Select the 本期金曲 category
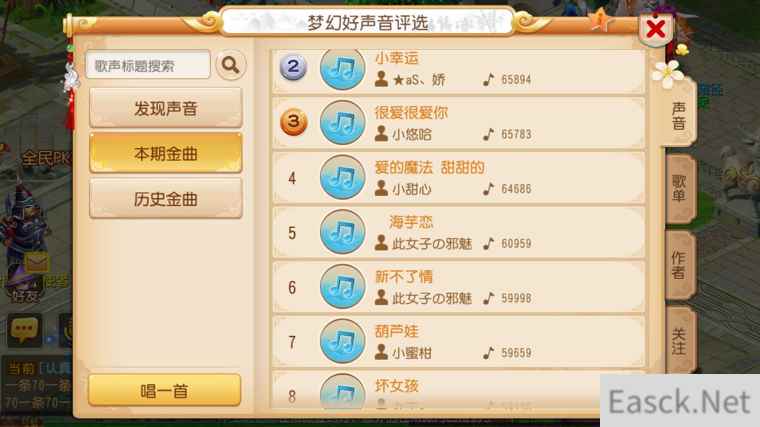The height and width of the screenshot is (427, 760). (166, 154)
